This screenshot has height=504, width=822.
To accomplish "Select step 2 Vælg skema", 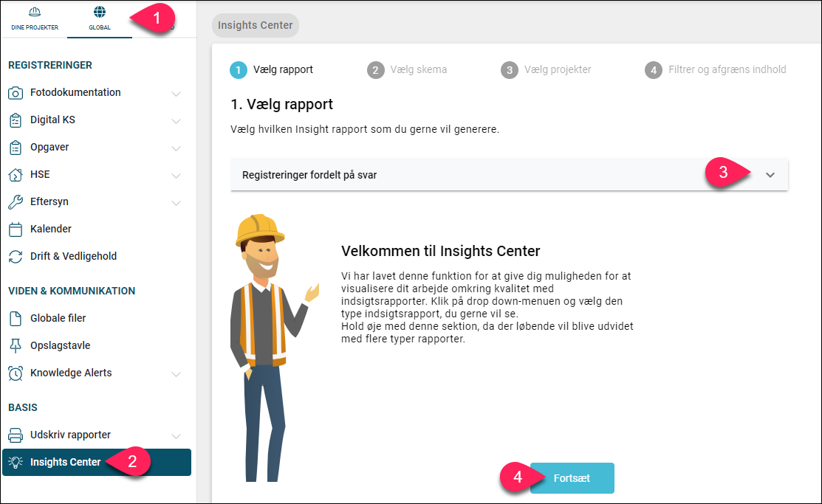I will [x=407, y=69].
